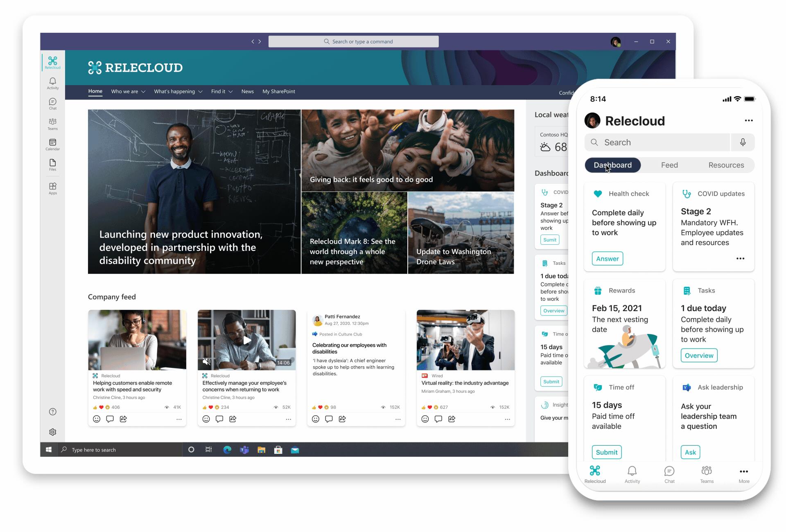
Task: Select the COVID updates icon on dashboard
Action: pos(685,193)
